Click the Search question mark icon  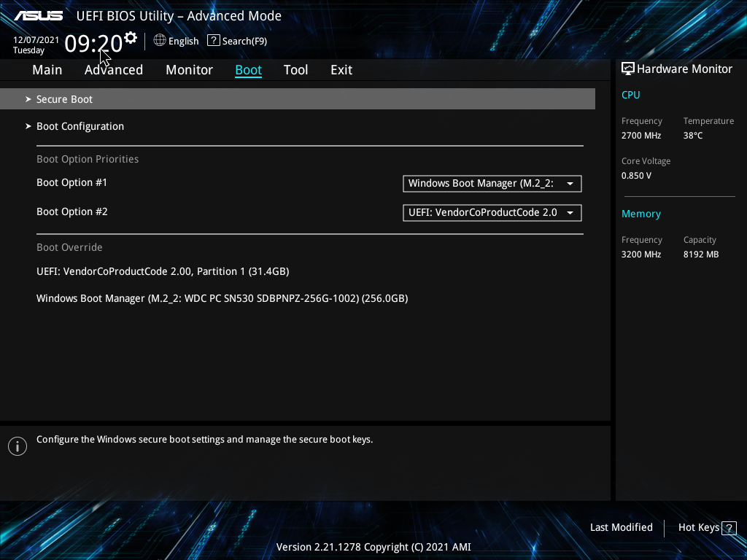[214, 41]
